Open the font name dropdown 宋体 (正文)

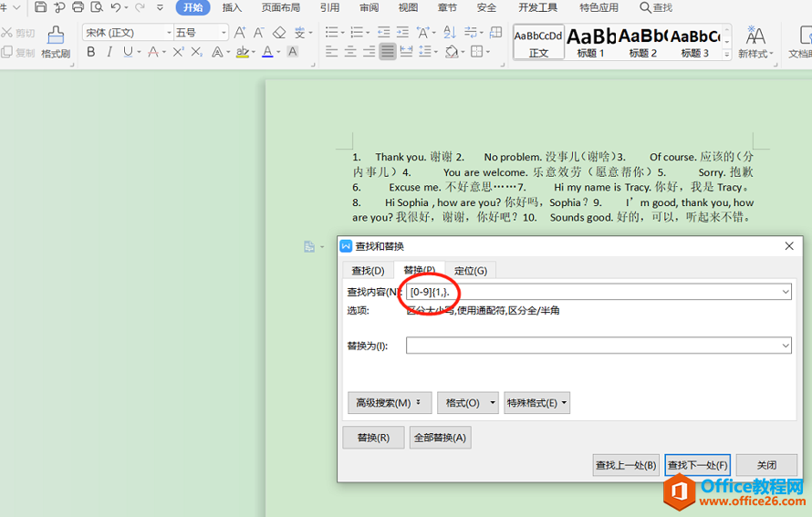[169, 33]
